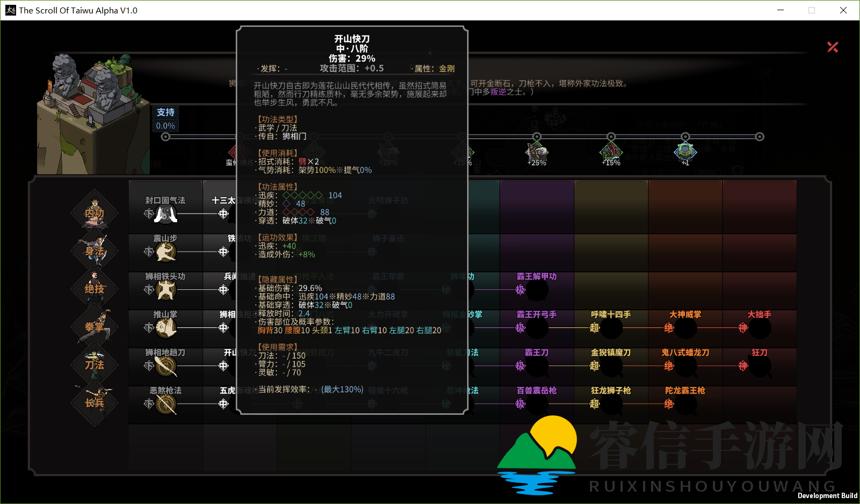Select the 内功 category icon
This screenshot has height=504, width=860.
[95, 213]
